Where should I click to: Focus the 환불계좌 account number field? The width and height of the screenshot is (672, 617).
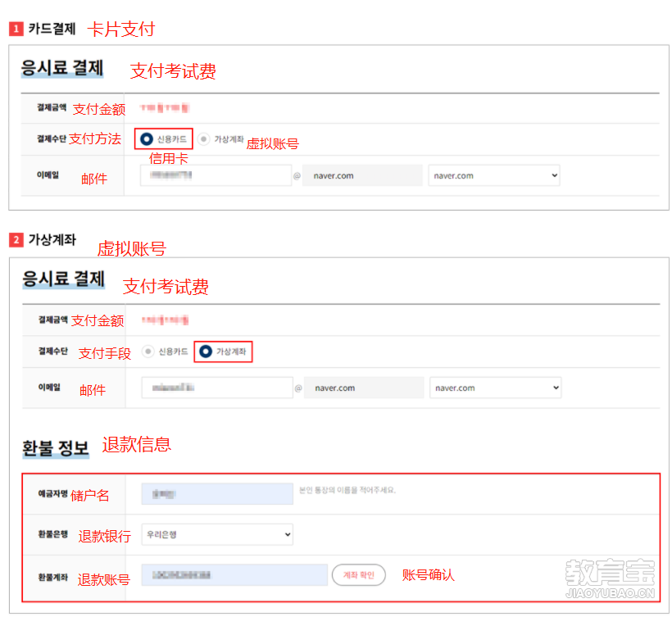point(234,575)
